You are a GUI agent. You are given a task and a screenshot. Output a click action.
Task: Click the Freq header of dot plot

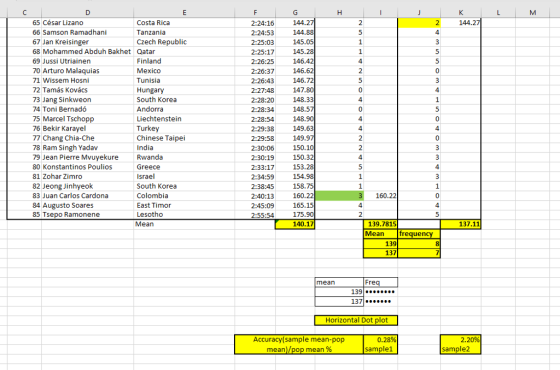coord(380,282)
